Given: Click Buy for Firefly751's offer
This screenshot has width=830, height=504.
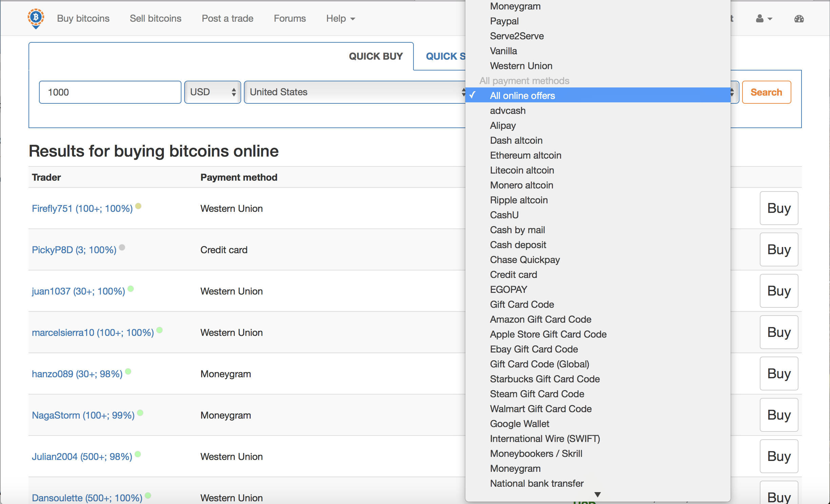Looking at the screenshot, I should (x=778, y=208).
